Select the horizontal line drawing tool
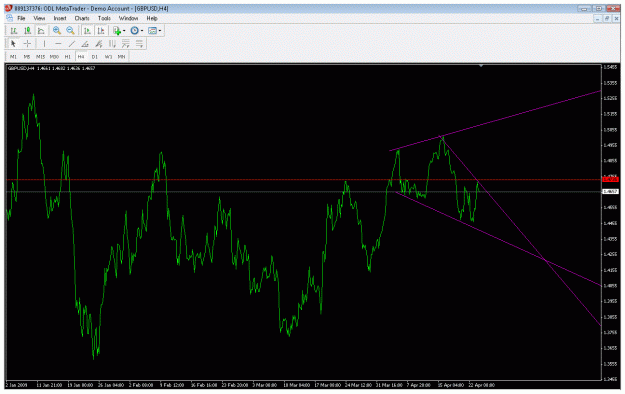The height and width of the screenshot is (394, 625). point(58,43)
